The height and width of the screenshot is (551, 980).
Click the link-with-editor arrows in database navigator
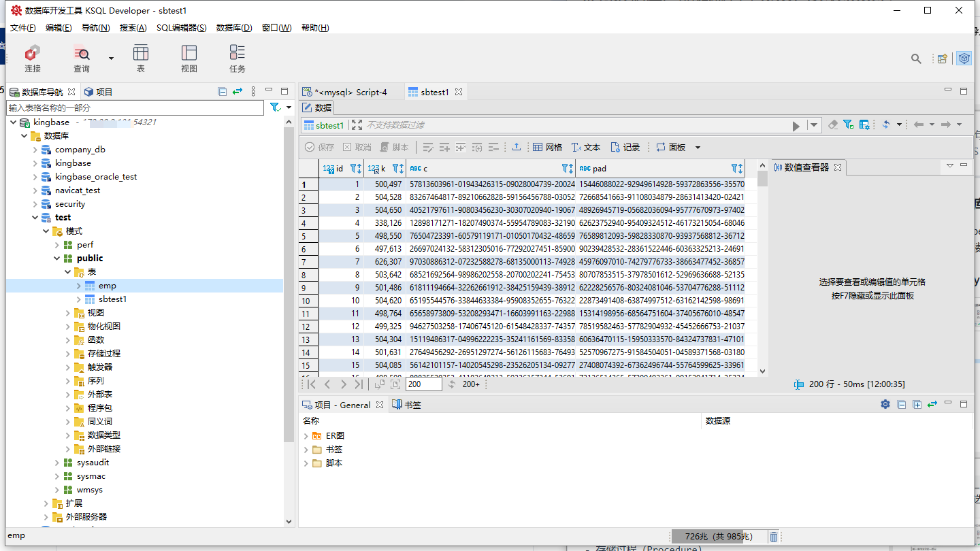(238, 91)
